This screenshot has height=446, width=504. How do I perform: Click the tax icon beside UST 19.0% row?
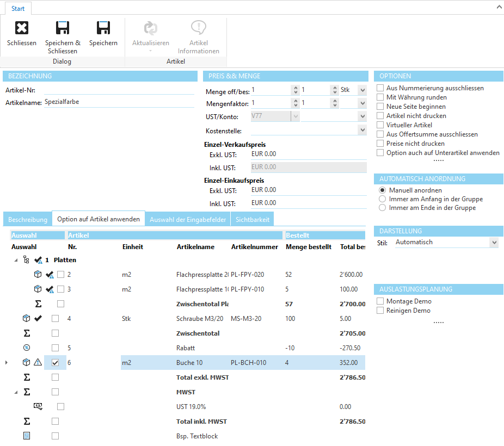(38, 406)
